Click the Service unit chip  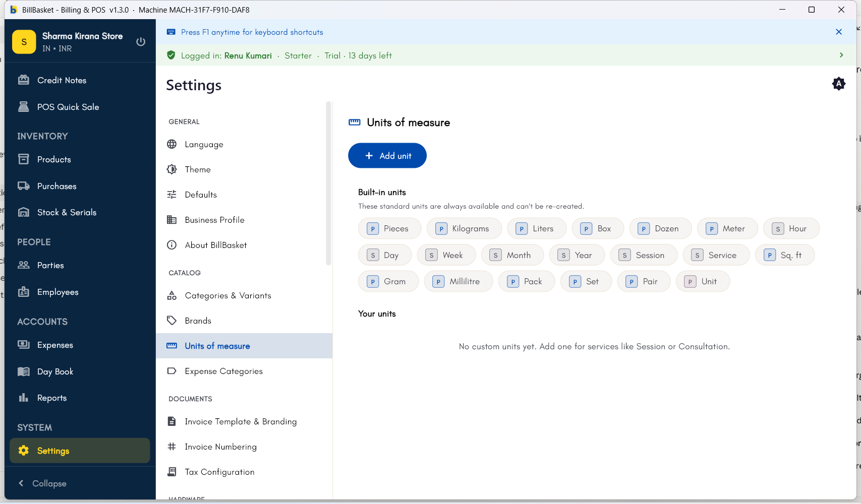716,255
